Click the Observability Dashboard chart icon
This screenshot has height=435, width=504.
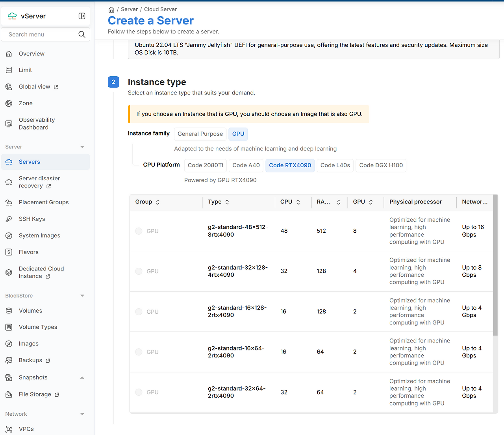pyautogui.click(x=9, y=124)
